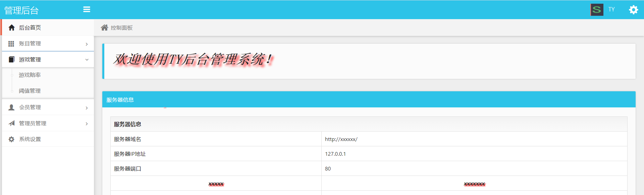Click the gear icon next to 系统设置
This screenshot has height=195, width=644.
[x=11, y=139]
